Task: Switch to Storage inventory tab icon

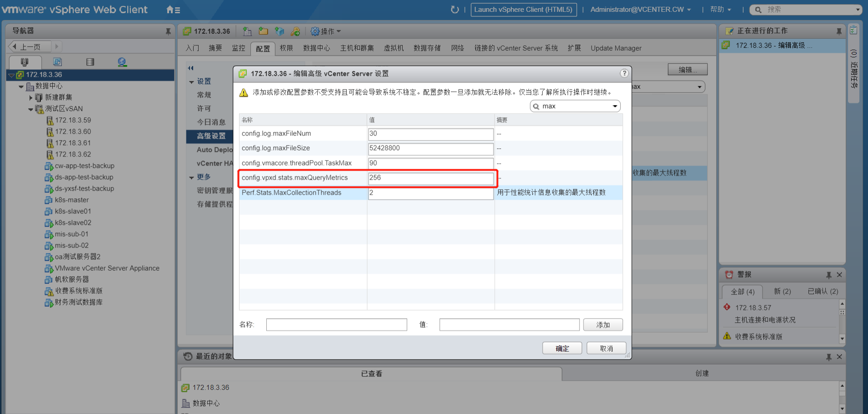Action: click(90, 62)
